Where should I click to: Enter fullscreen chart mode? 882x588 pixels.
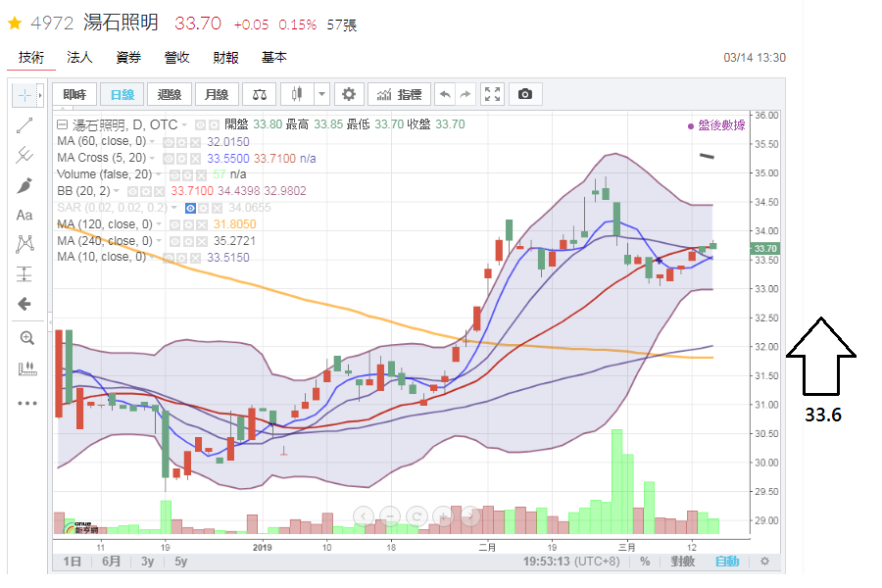(x=493, y=94)
